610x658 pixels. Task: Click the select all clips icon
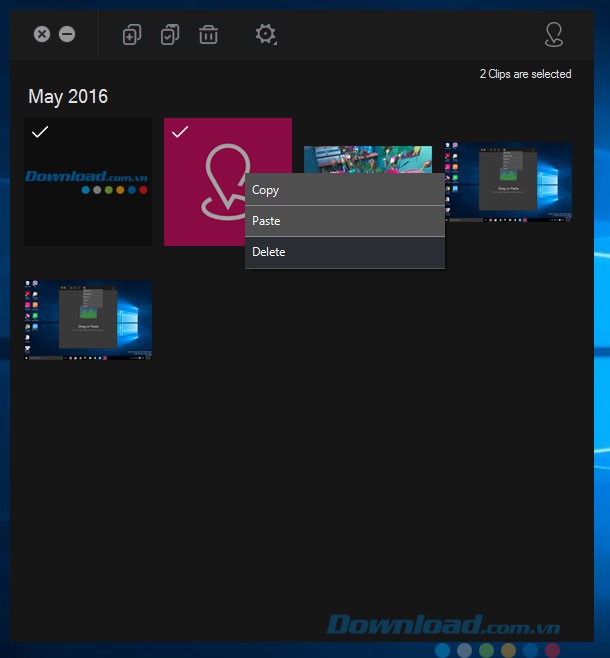[x=170, y=35]
